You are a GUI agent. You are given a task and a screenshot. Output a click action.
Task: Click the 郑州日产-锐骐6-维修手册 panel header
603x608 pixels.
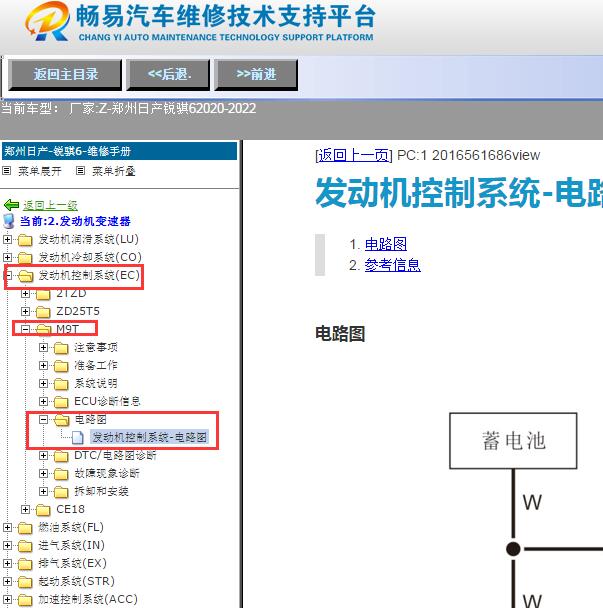click(x=119, y=151)
